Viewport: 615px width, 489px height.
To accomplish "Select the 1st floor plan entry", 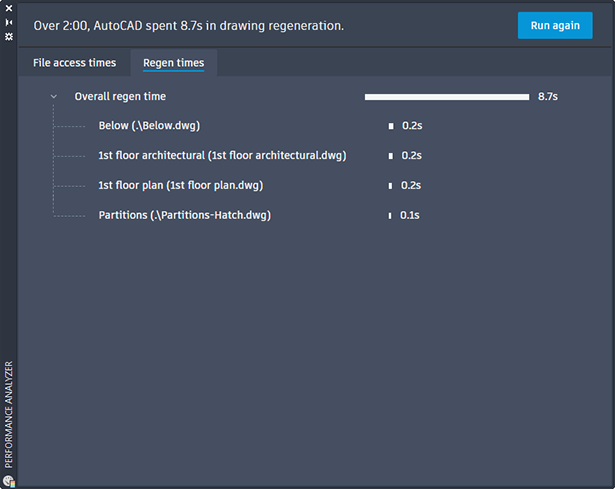I will pos(180,185).
